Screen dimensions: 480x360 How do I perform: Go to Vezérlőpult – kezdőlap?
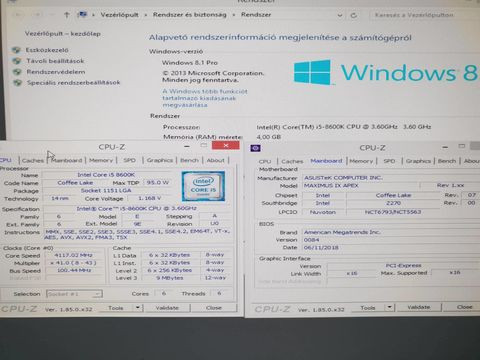[63, 34]
